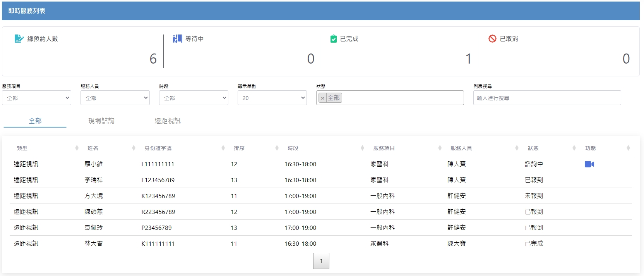
Task: Click the completed count 1
Action: tap(469, 59)
